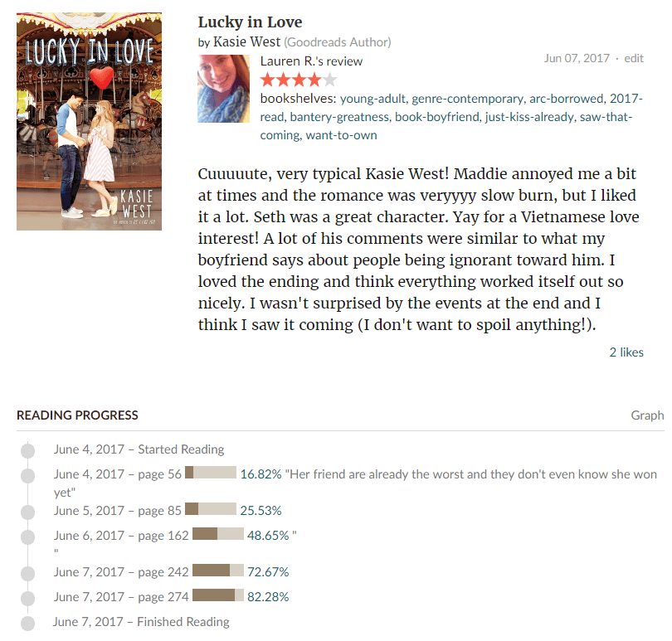The width and height of the screenshot is (672, 641).
Task: Open the arc-borrowed bookshelf
Action: [566, 99]
